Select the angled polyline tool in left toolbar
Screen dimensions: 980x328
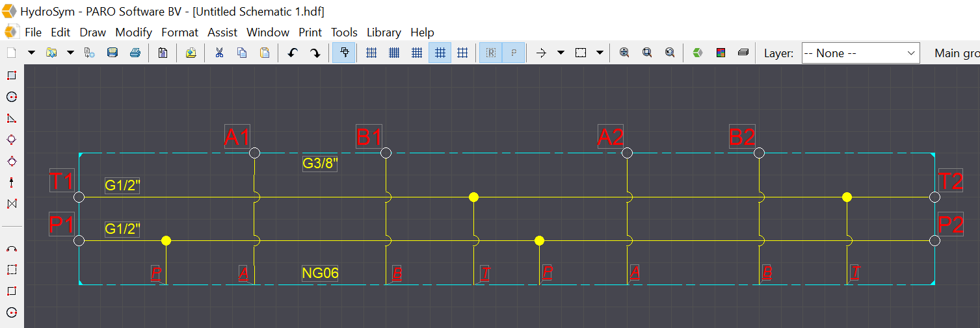tap(11, 118)
